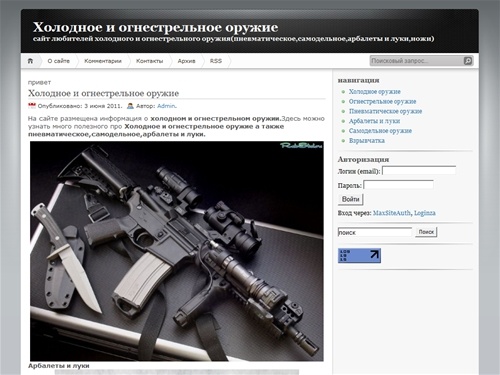Click the 'Логин (email)' input field
Image resolution: width=500 pixels, height=375 pixels.
[419, 171]
